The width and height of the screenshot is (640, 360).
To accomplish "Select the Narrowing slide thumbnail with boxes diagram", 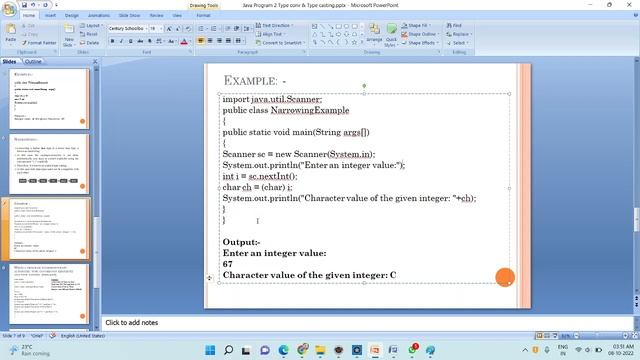I will (49, 164).
